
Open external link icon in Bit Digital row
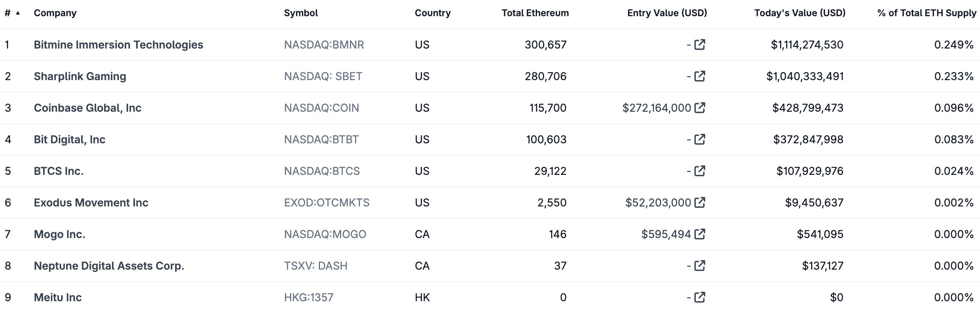pyautogui.click(x=700, y=139)
